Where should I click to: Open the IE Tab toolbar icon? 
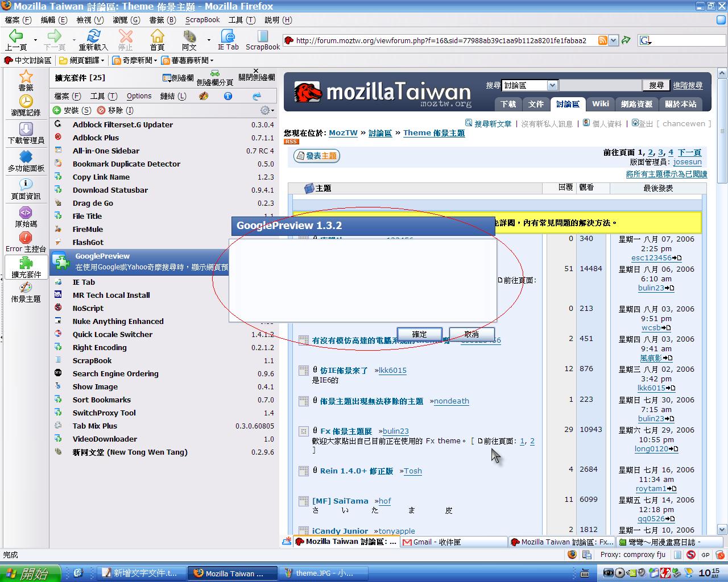[228, 39]
